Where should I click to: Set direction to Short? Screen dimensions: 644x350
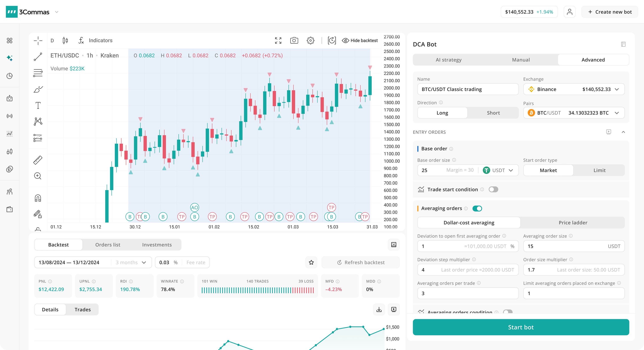(493, 113)
